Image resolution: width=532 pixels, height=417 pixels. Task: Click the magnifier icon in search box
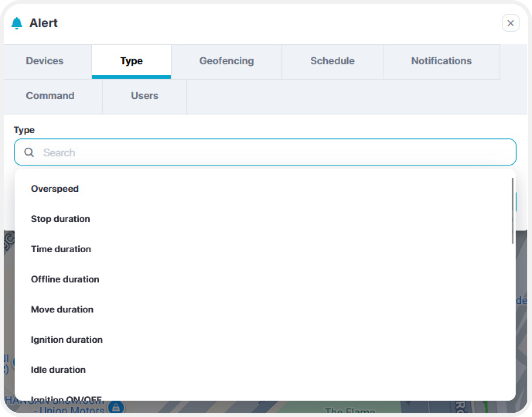(x=29, y=152)
